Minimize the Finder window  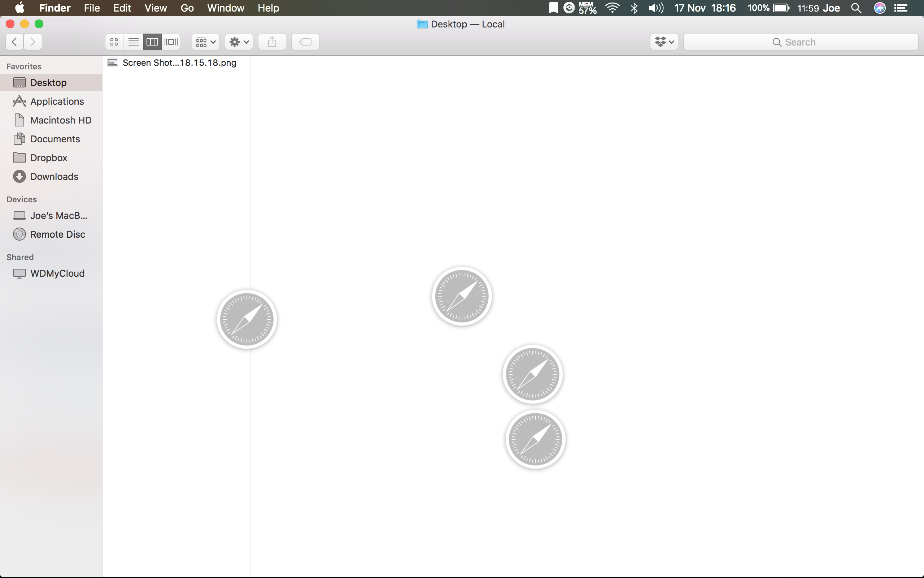click(x=25, y=24)
